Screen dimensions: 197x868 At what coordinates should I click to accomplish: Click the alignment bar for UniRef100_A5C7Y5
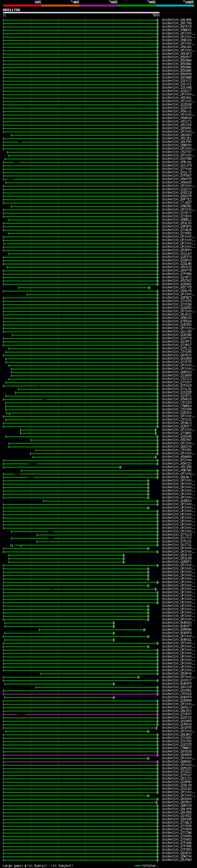coord(84,288)
